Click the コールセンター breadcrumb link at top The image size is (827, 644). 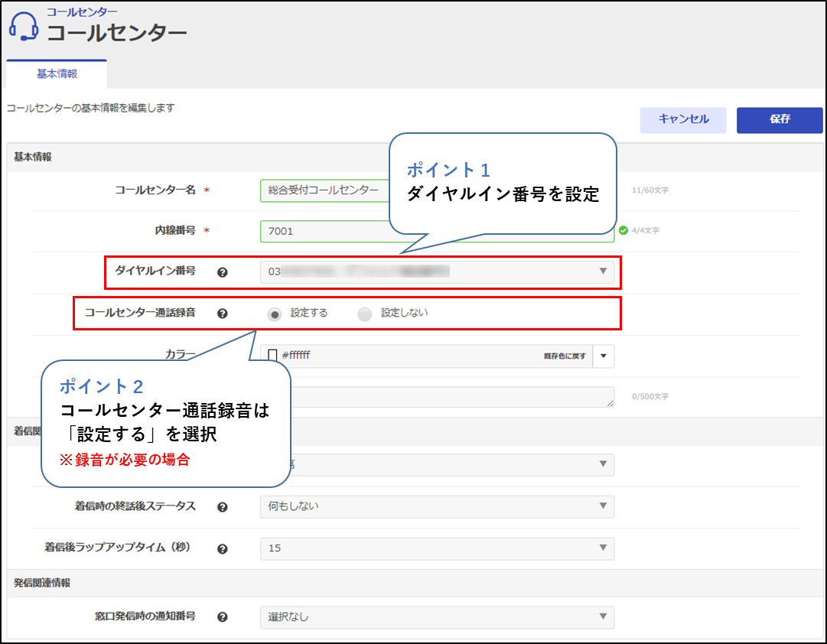tap(82, 12)
